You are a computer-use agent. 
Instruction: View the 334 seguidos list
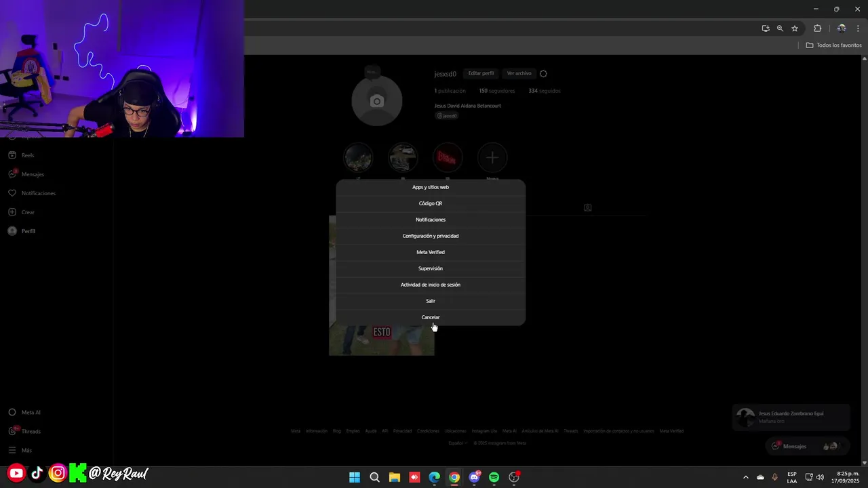[545, 91]
